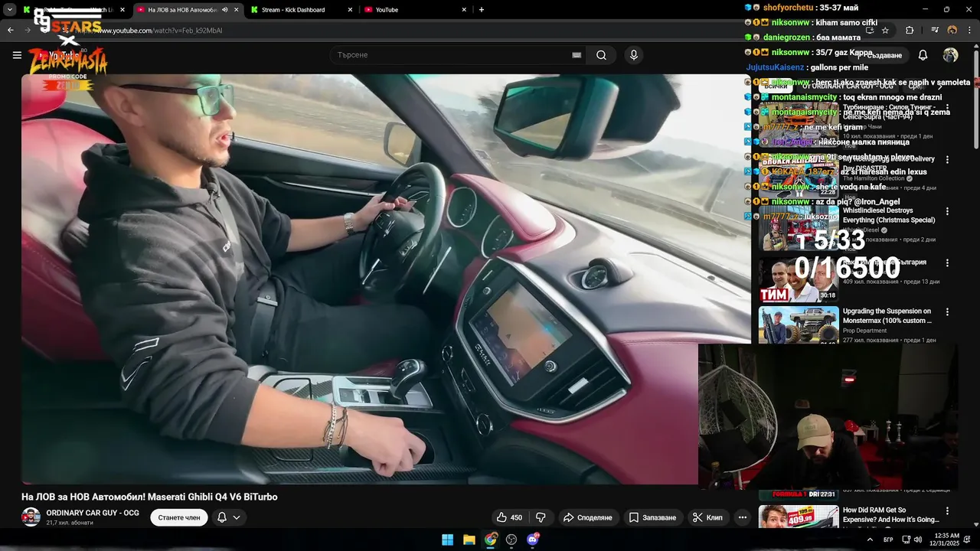Screen dimensions: 980x551
Task: Share the video via Споделяне
Action: point(588,517)
